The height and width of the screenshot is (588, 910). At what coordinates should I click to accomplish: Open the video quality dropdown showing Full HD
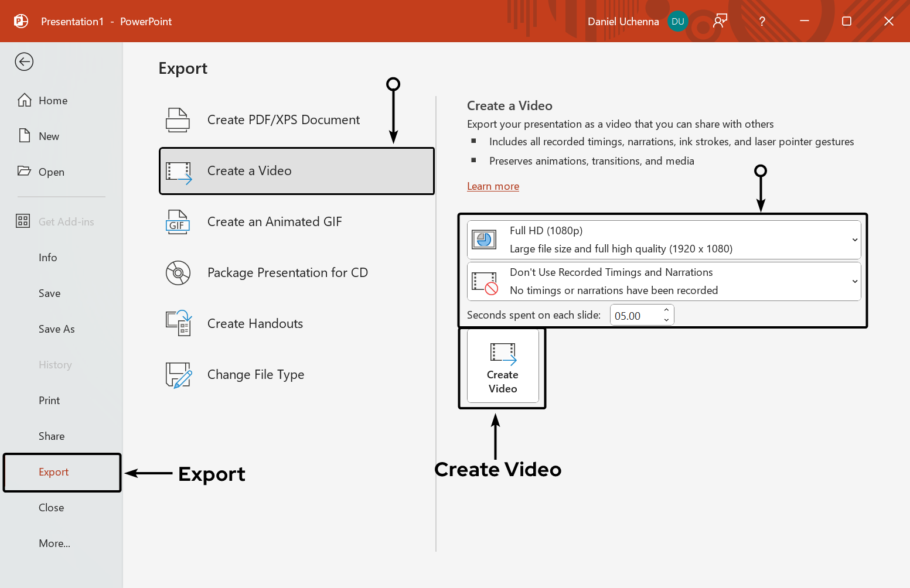pyautogui.click(x=855, y=239)
